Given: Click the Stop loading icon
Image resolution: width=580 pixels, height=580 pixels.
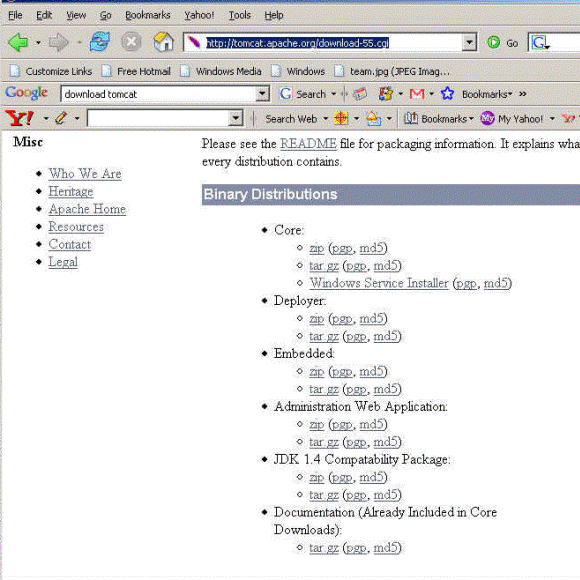Looking at the screenshot, I should 131,42.
